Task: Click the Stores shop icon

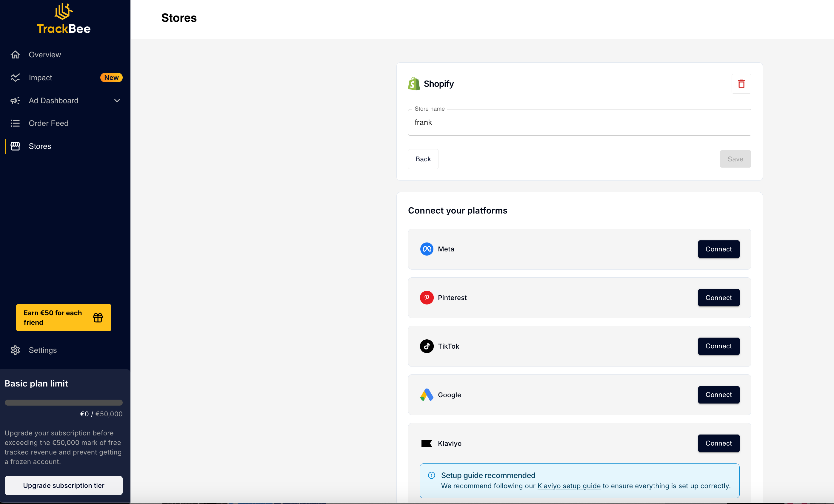Action: coord(15,146)
